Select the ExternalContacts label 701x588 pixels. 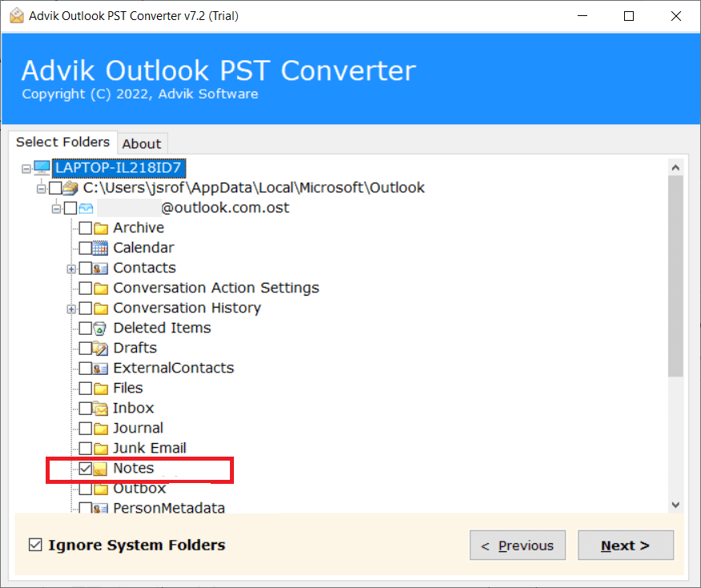coord(174,368)
